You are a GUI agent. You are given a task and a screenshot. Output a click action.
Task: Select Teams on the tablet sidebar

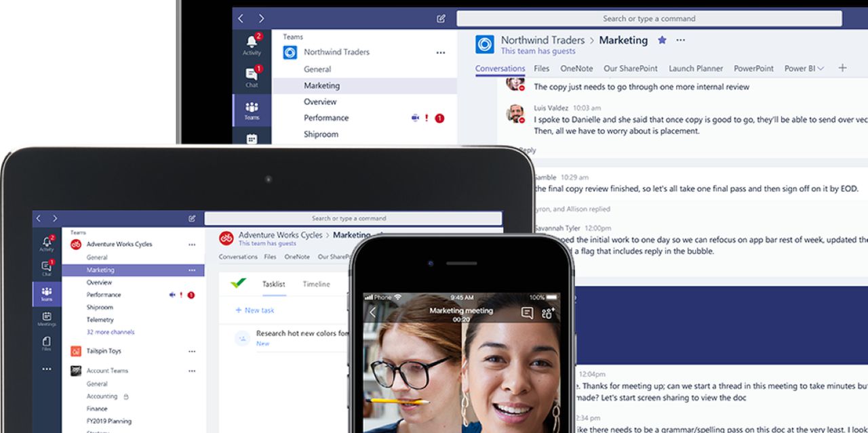[x=46, y=293]
